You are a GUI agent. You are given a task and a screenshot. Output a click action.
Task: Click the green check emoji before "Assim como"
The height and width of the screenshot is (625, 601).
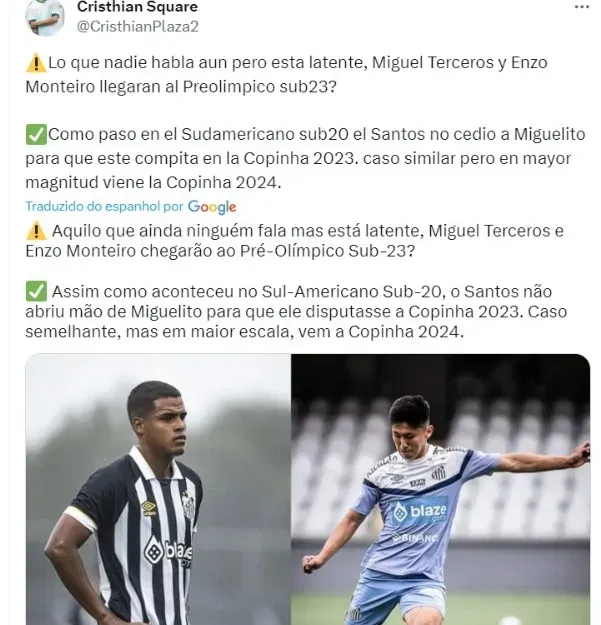point(36,291)
